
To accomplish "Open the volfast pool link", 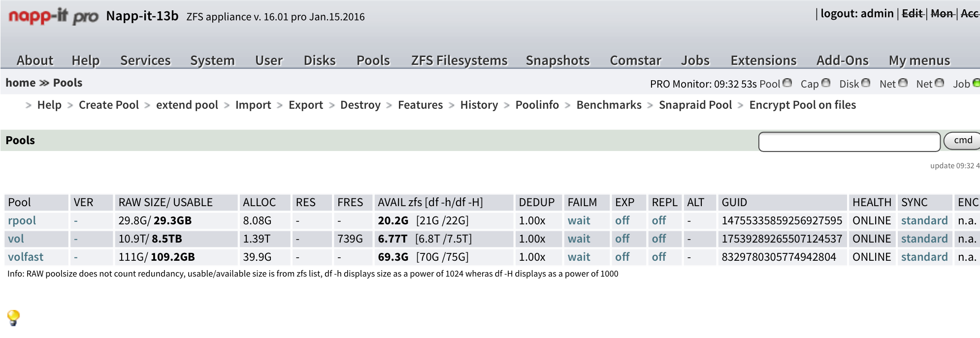I will (x=26, y=257).
